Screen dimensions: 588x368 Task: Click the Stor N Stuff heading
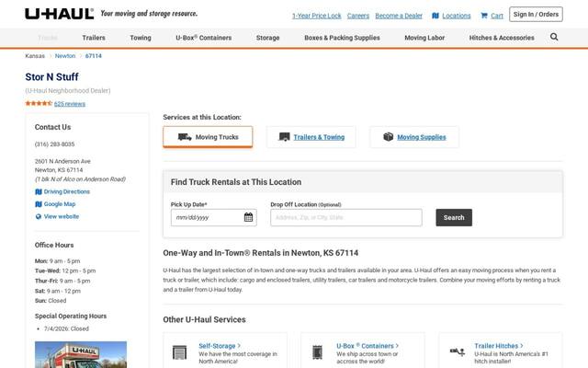click(51, 77)
